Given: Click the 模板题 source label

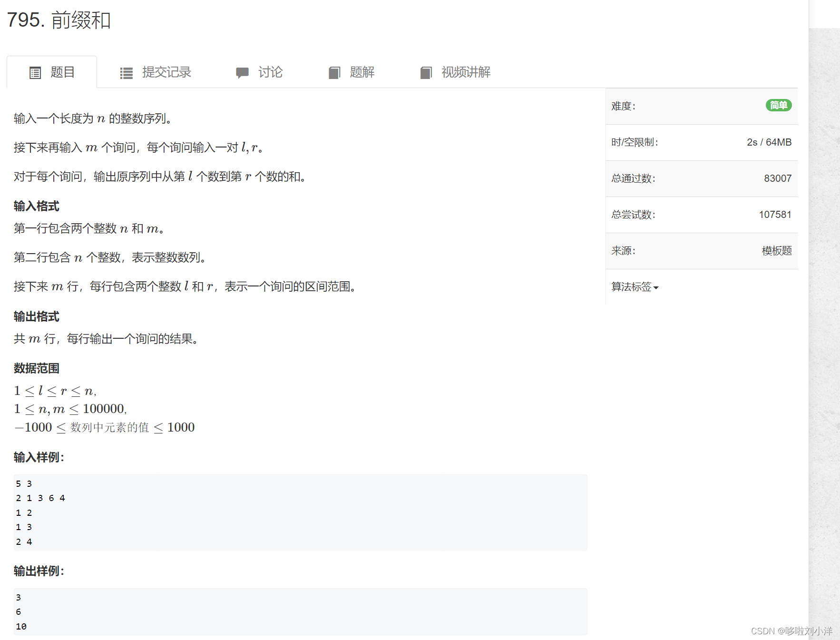Looking at the screenshot, I should 776,251.
